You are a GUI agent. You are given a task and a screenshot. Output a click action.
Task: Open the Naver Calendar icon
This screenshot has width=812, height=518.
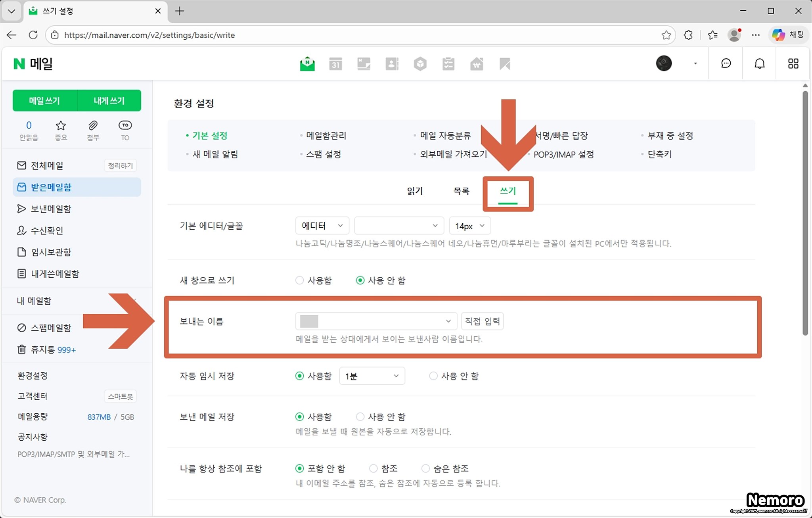[335, 64]
